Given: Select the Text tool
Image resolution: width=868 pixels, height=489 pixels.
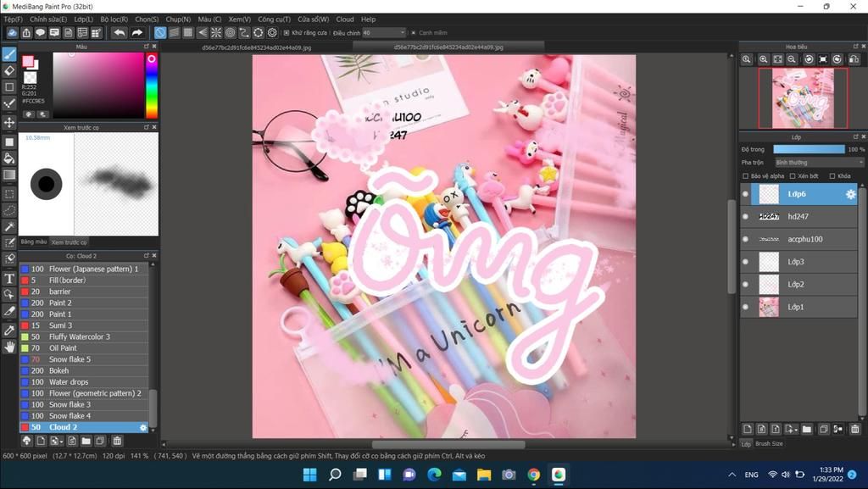Looking at the screenshot, I should (9, 278).
